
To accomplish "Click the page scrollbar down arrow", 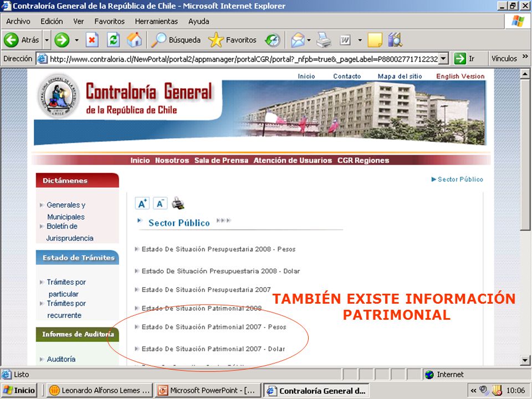I will [x=525, y=360].
